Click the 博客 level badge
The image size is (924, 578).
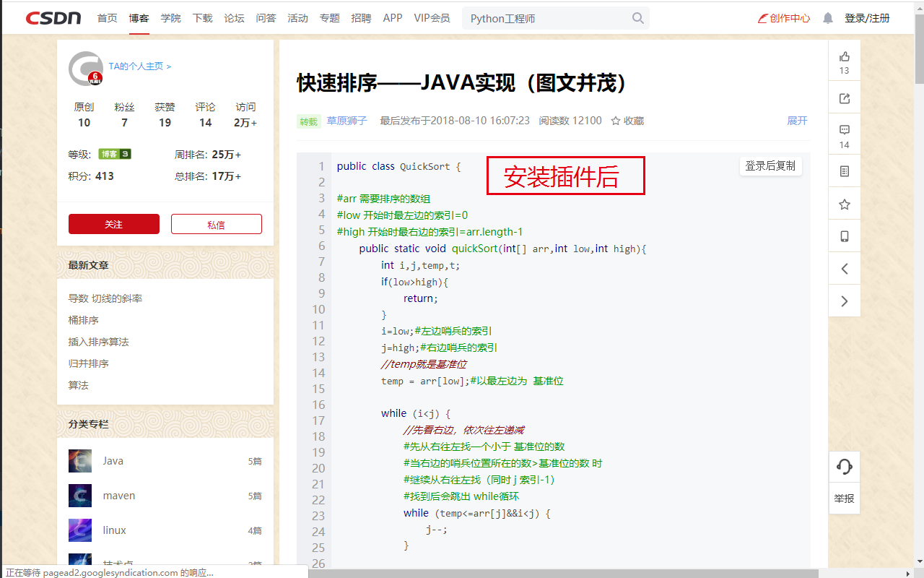(115, 154)
